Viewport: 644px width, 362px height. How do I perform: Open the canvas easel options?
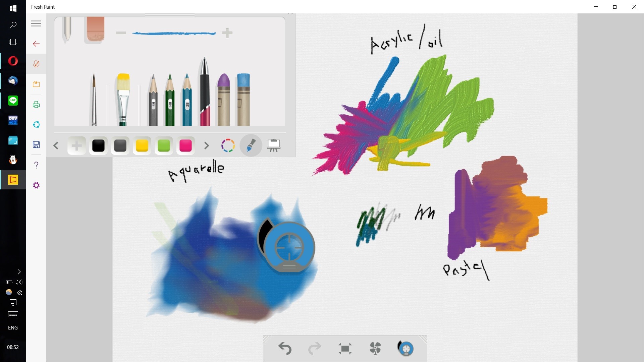tap(274, 145)
